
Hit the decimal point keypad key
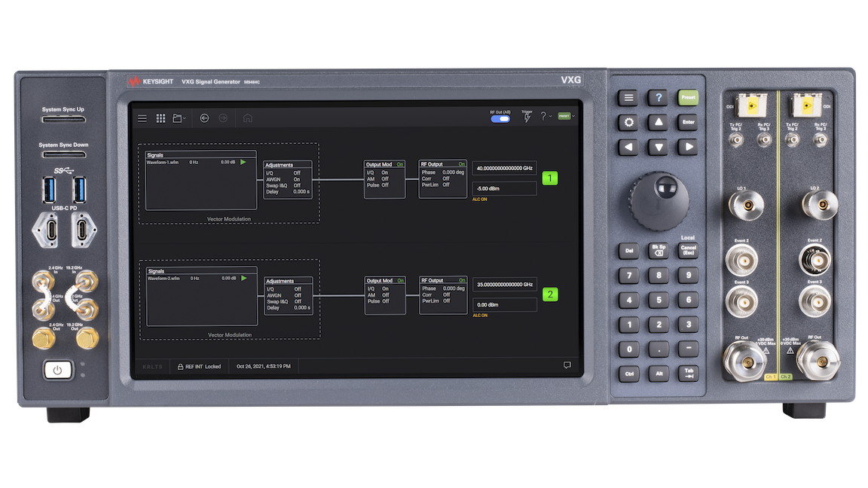point(659,349)
